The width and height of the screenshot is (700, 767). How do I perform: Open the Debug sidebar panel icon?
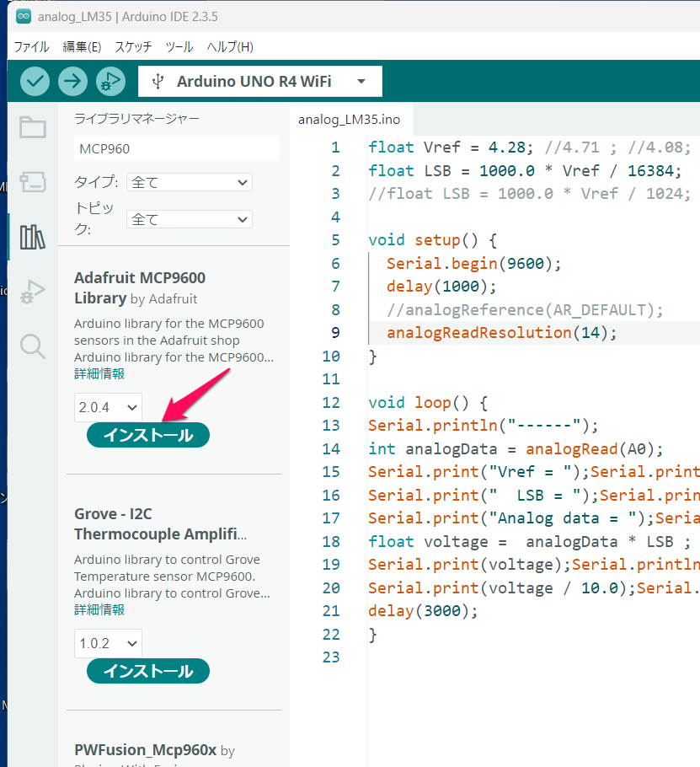[33, 292]
